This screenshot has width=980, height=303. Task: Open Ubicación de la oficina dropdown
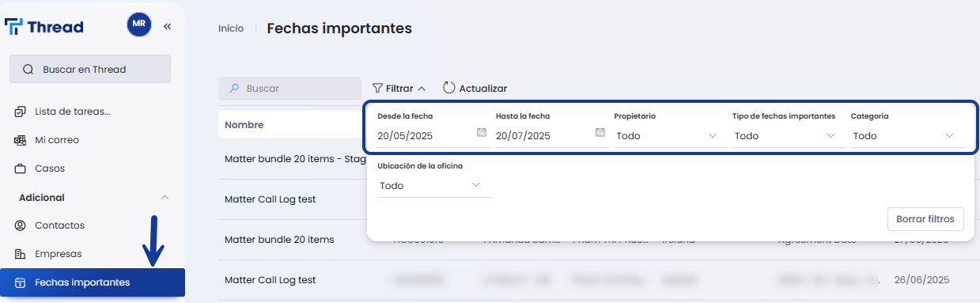pos(433,186)
